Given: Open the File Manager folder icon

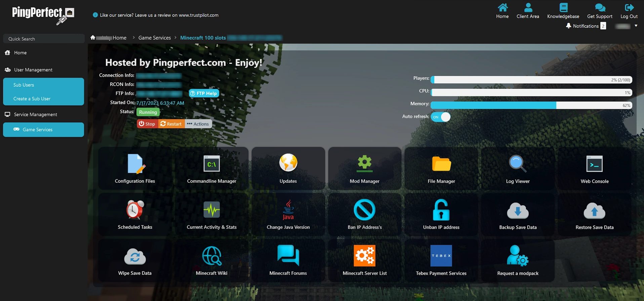Looking at the screenshot, I should click(441, 164).
